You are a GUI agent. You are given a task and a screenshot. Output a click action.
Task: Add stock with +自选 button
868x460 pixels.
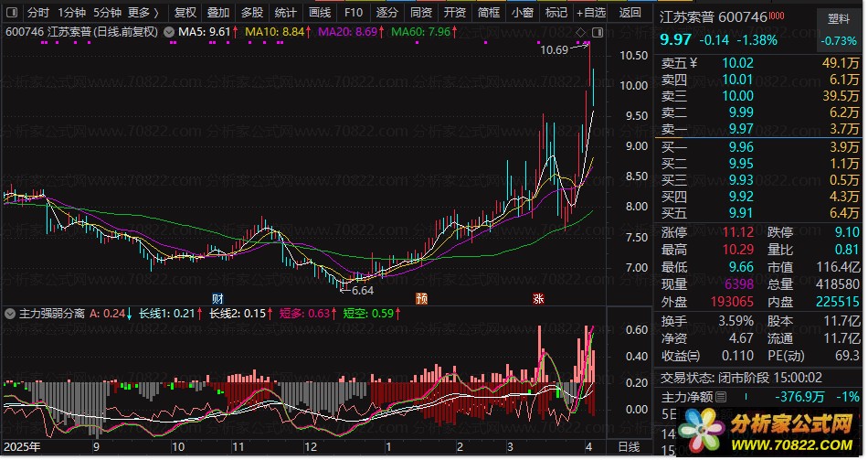coord(591,12)
